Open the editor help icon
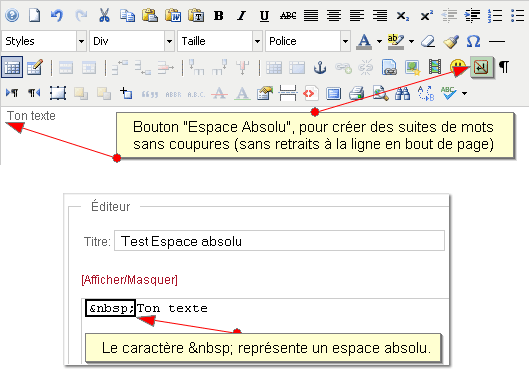 pos(12,16)
